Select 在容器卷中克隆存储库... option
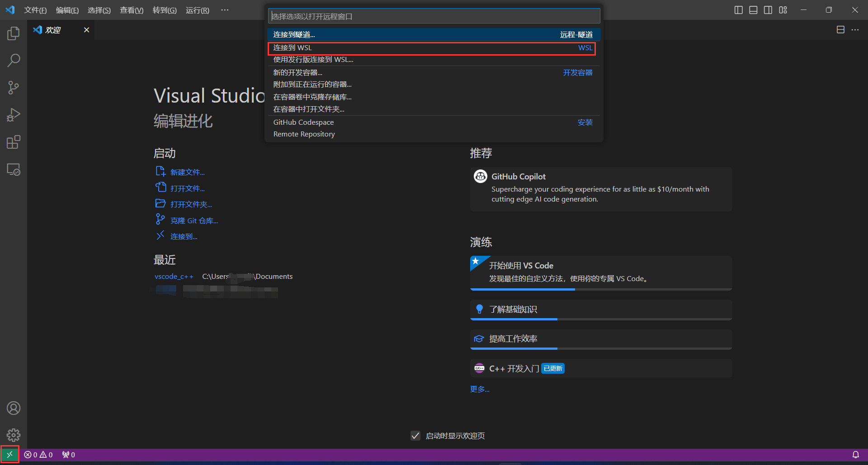The height and width of the screenshot is (465, 868). [434, 97]
